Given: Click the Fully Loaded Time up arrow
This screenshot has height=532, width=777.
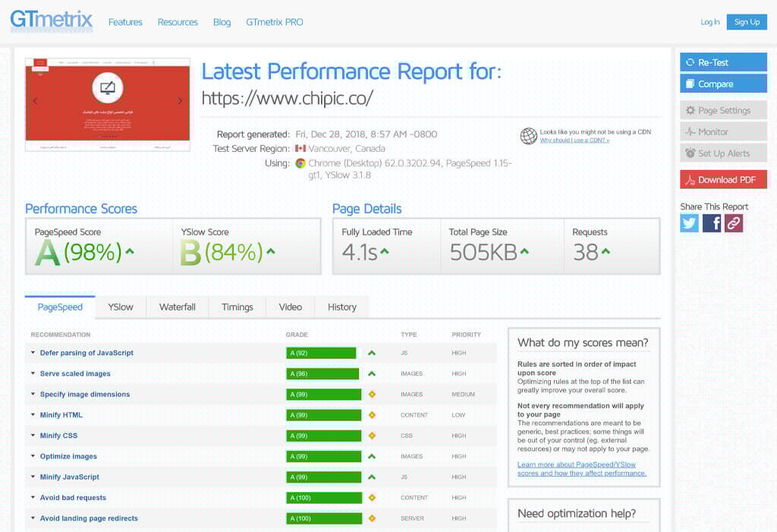Looking at the screenshot, I should pos(385,251).
